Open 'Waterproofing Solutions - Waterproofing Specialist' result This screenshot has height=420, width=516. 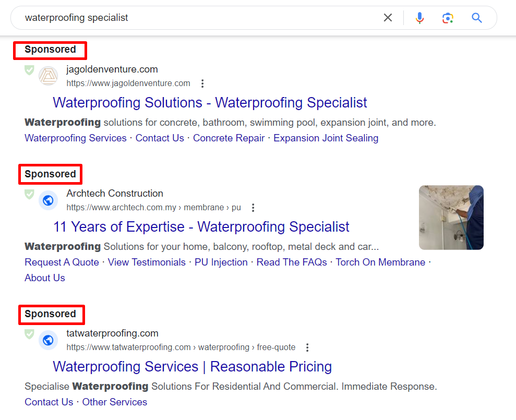click(210, 102)
